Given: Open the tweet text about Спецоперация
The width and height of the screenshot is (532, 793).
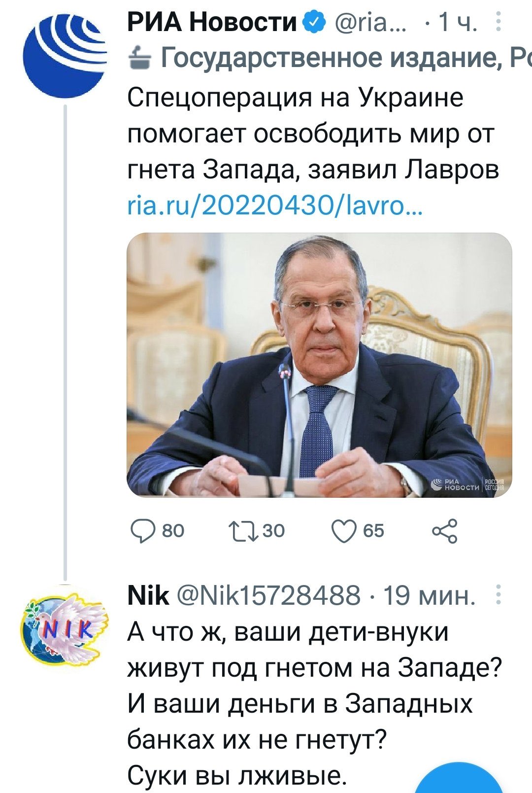Looking at the screenshot, I should pos(313,134).
